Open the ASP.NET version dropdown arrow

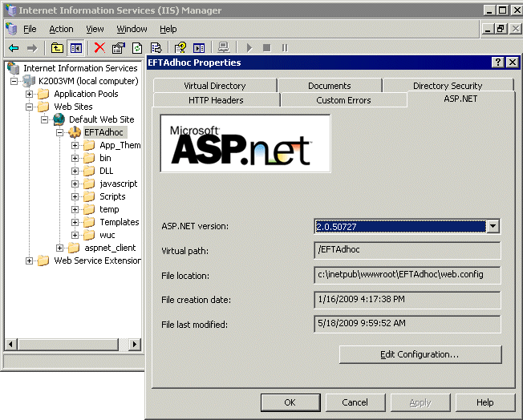493,226
